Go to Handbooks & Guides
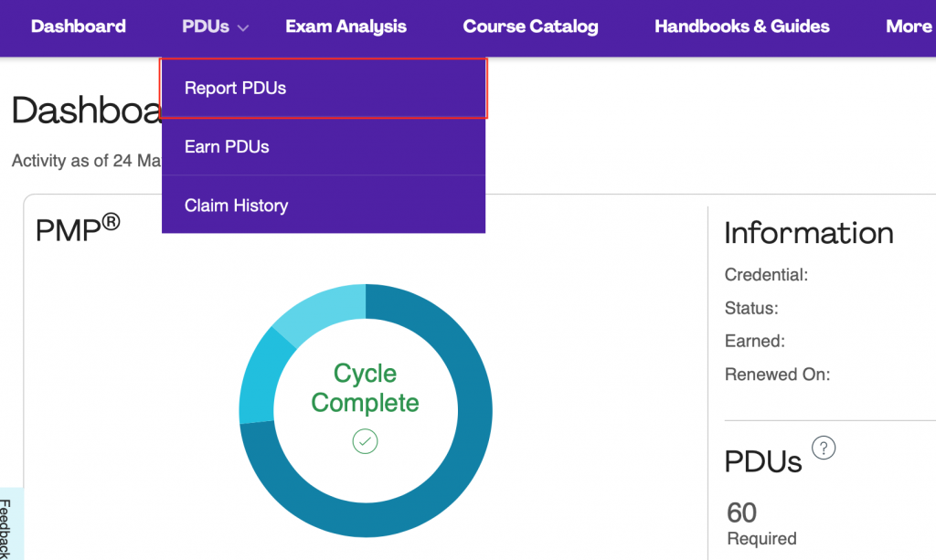This screenshot has height=560, width=936. (x=741, y=26)
